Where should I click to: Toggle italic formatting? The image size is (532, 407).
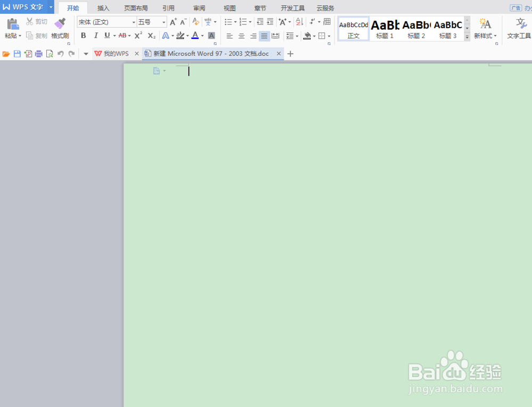96,36
